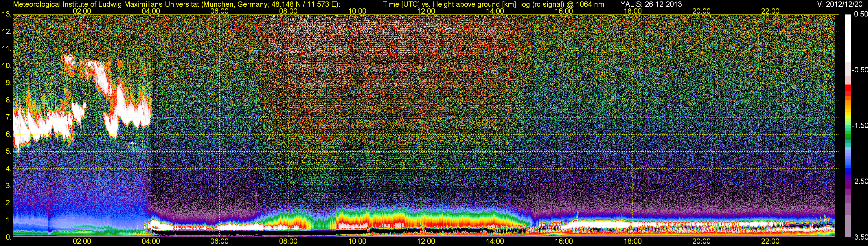This screenshot has height=246, width=868.
Task: Select the 18:00 label on the lower time axis
Action: pyautogui.click(x=633, y=242)
